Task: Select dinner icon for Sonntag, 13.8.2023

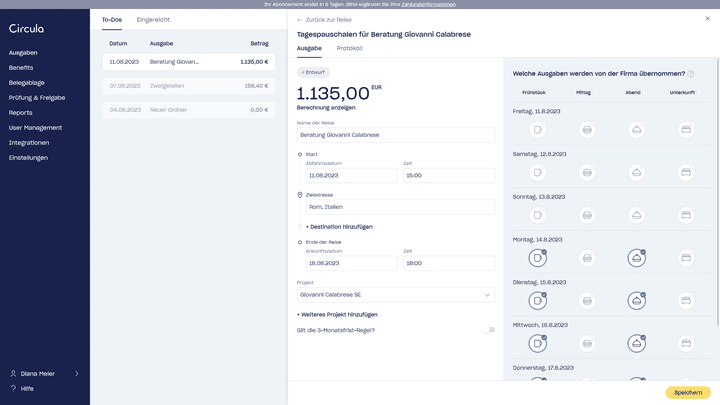Action: (636, 215)
